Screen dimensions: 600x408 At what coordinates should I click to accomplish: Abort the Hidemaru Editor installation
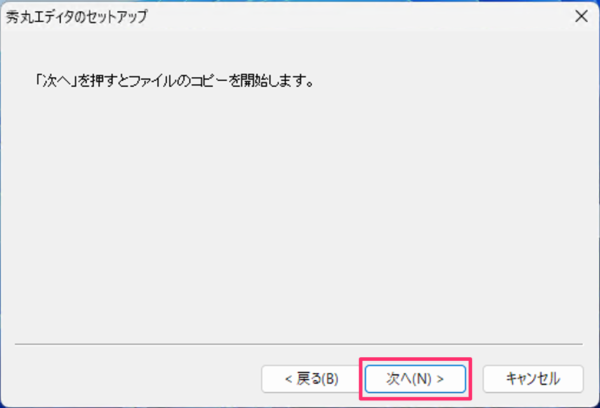pos(533,379)
